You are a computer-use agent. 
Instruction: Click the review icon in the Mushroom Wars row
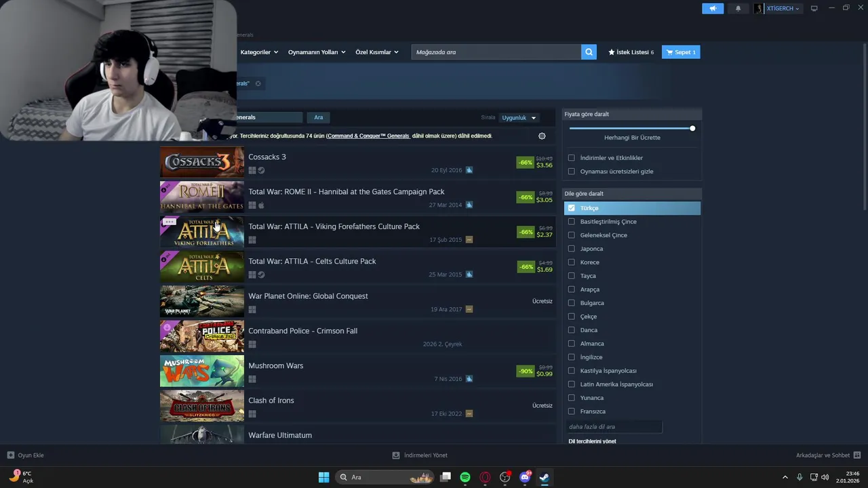469,379
